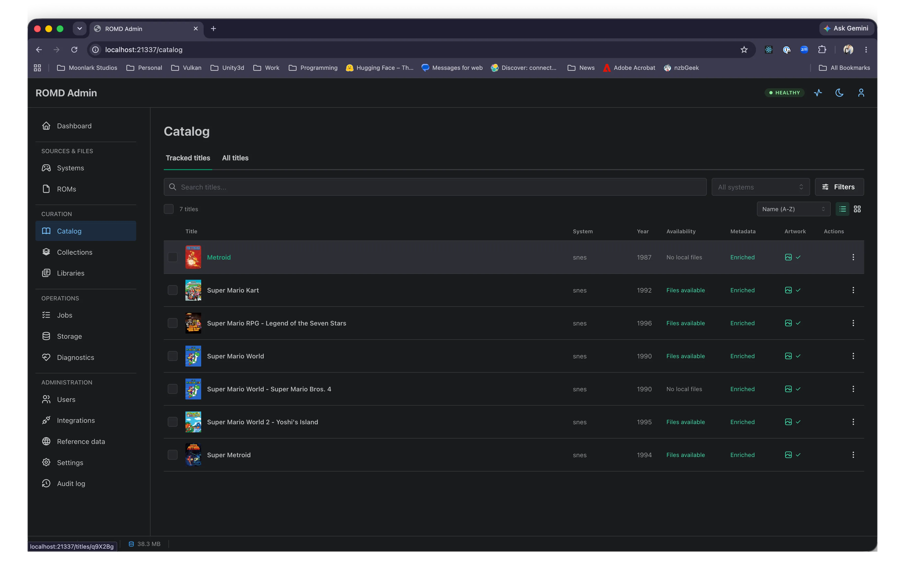Open actions menu for Super Mario Kart
The image size is (905, 588).
pos(853,290)
